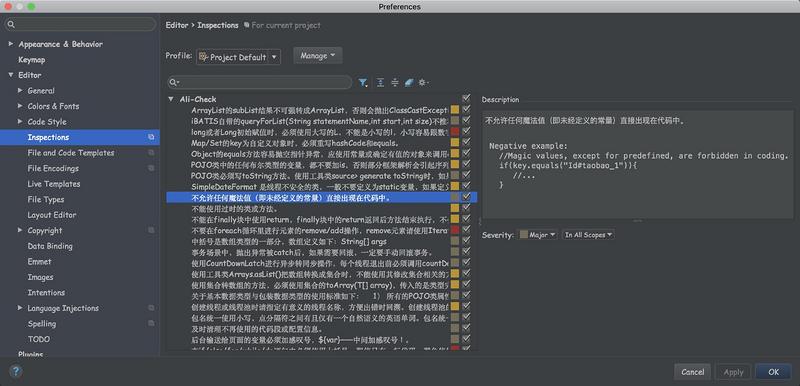Uncheck the ArrayList subList inspection checkbox
The width and height of the screenshot is (800, 386).
tap(466, 110)
